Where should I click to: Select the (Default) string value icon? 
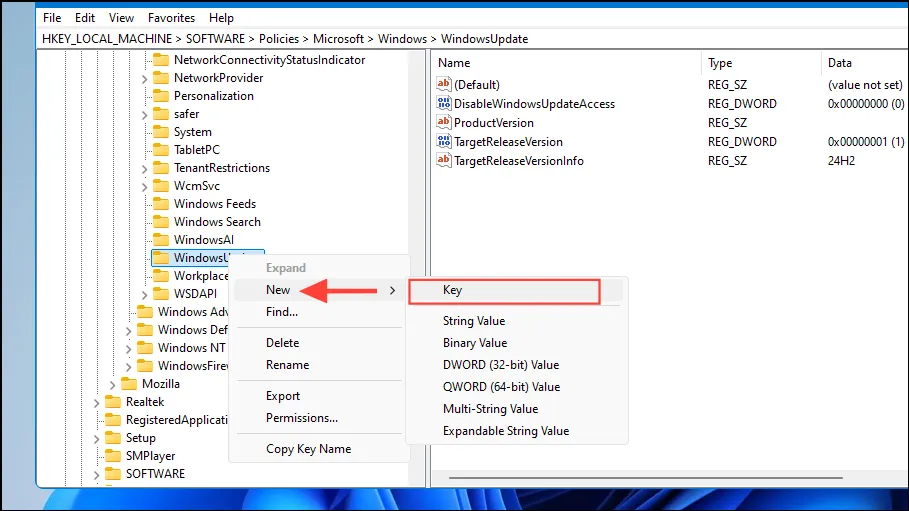(443, 84)
